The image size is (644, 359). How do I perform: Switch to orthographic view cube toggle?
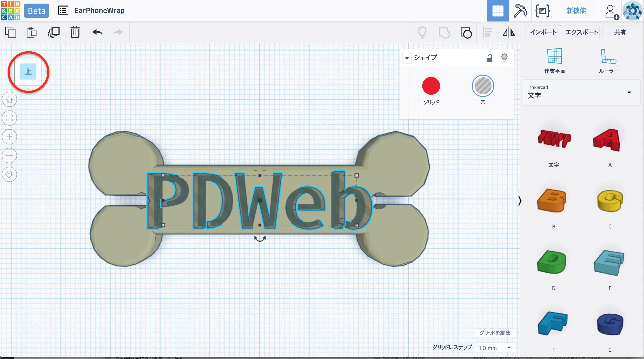pyautogui.click(x=9, y=174)
